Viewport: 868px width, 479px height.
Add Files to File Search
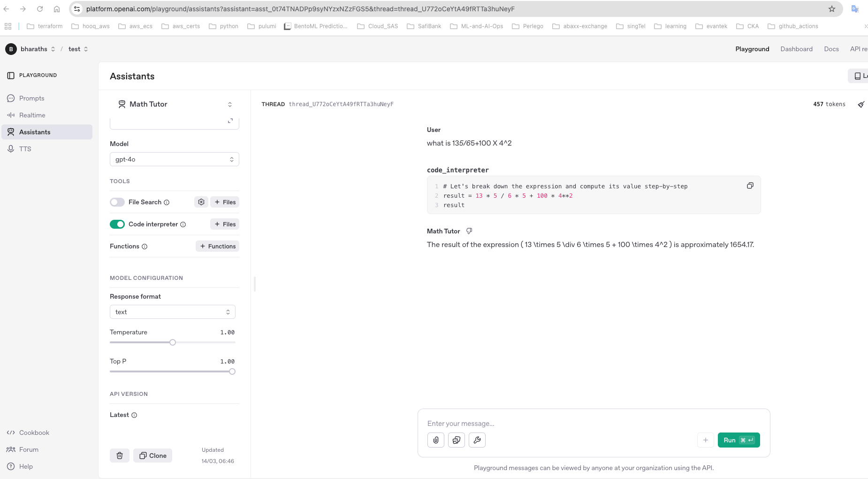(225, 202)
